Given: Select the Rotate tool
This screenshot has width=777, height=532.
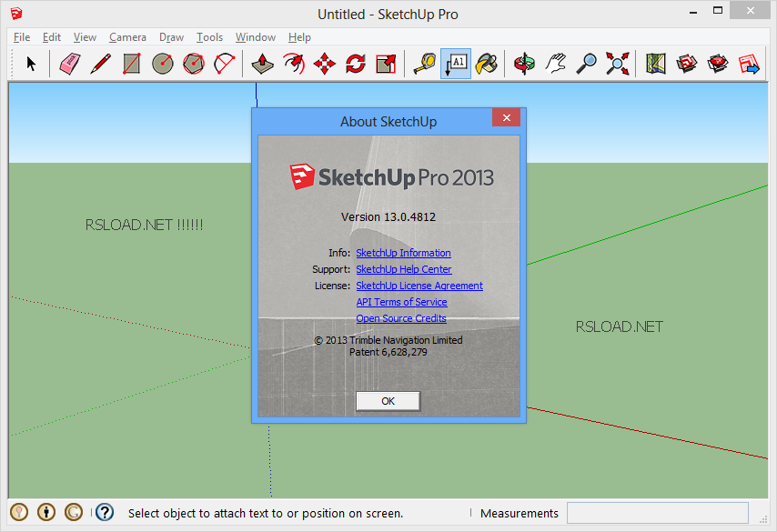Looking at the screenshot, I should coord(356,64).
